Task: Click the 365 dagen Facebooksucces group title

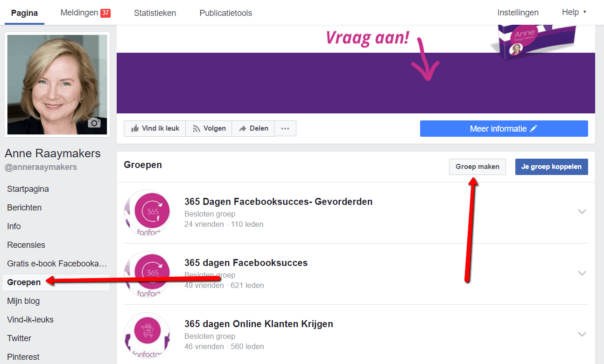Action: [x=246, y=263]
